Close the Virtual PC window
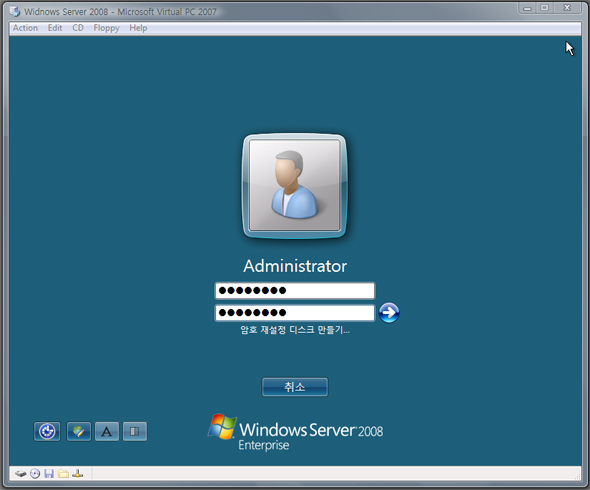This screenshot has height=490, width=590. (567, 8)
